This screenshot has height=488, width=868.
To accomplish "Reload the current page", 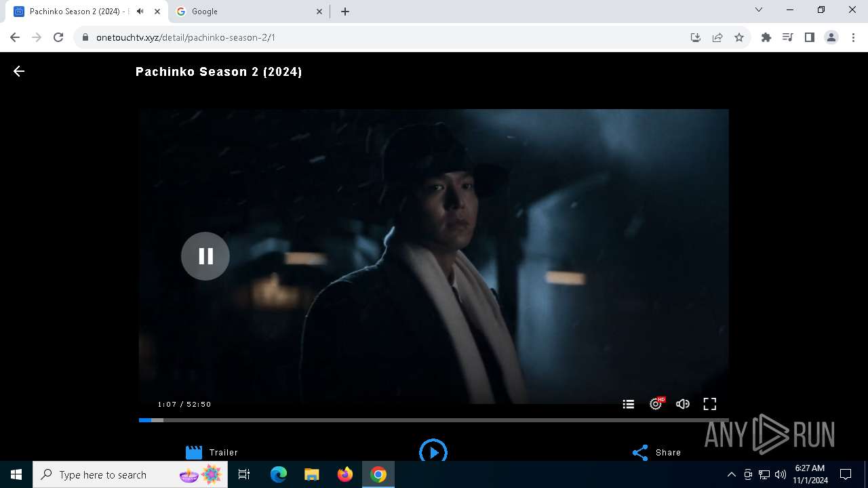I will click(58, 37).
